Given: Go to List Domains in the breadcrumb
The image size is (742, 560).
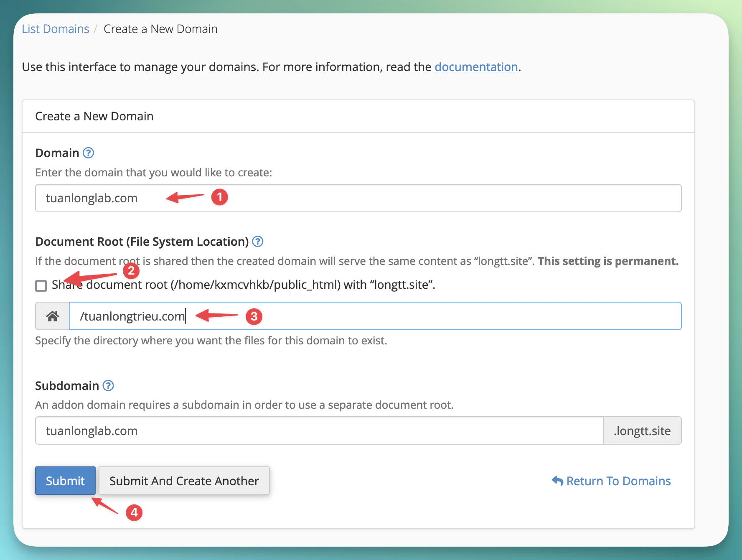Looking at the screenshot, I should pos(56,29).
